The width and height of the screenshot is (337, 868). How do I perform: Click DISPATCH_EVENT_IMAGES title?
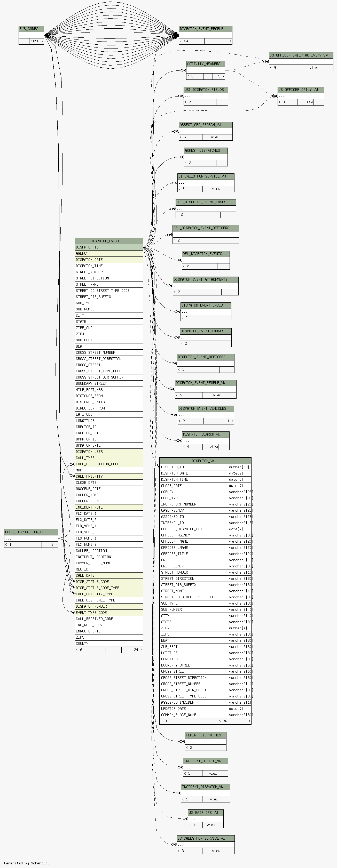click(x=206, y=331)
